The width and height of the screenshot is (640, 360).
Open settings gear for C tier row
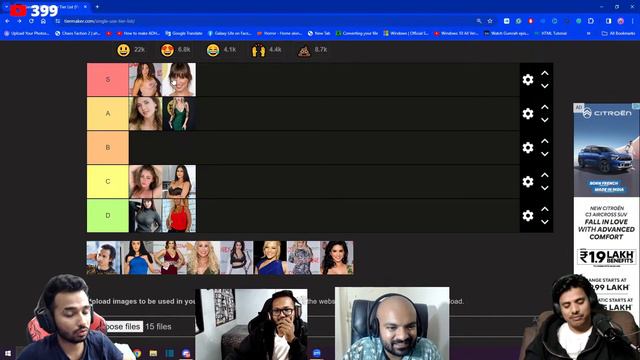(528, 182)
